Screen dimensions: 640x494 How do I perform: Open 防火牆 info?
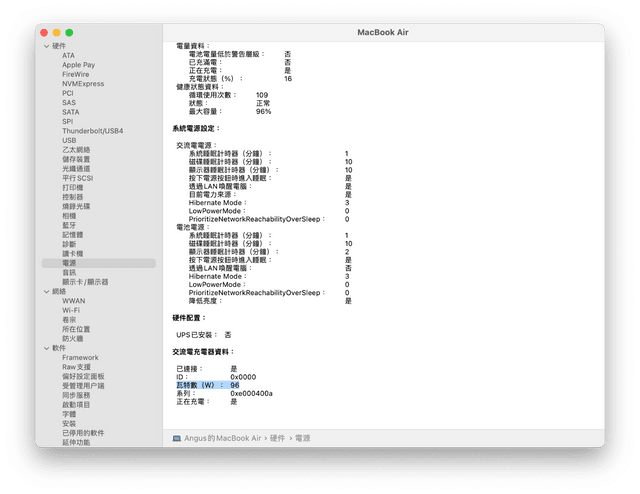pos(73,338)
